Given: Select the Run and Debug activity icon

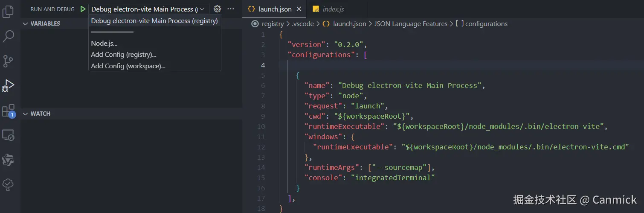Looking at the screenshot, I should point(8,86).
